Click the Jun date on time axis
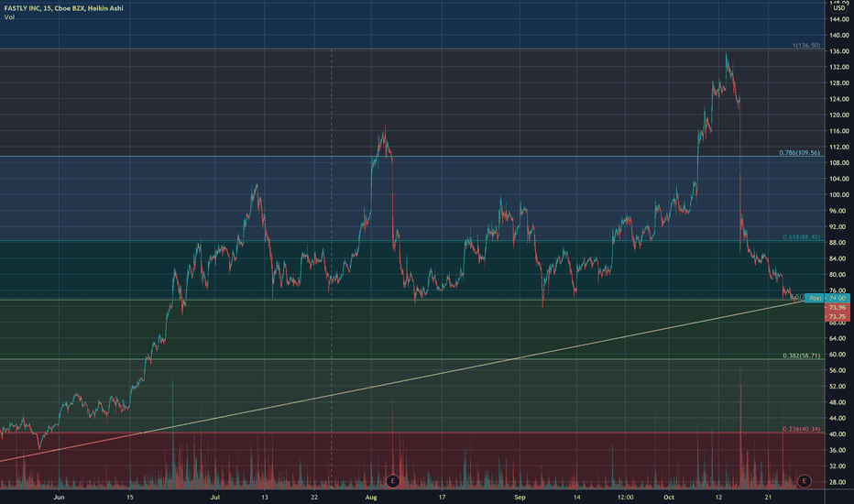 coord(59,497)
